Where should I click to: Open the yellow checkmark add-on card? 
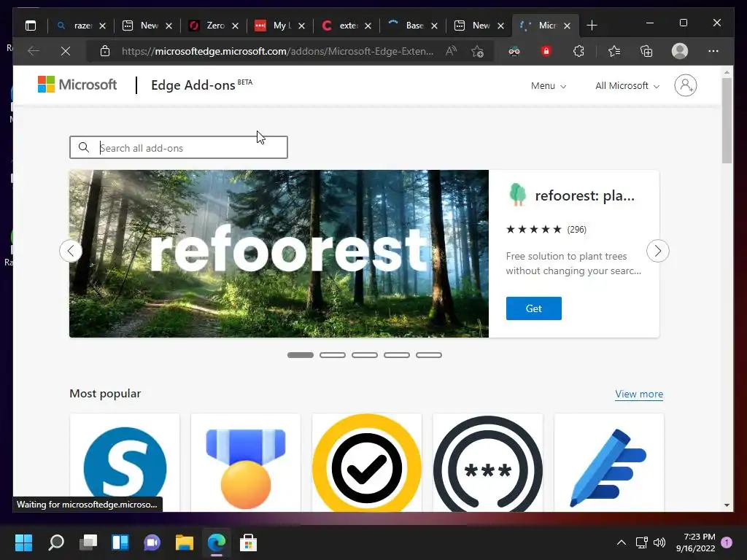[x=367, y=463]
